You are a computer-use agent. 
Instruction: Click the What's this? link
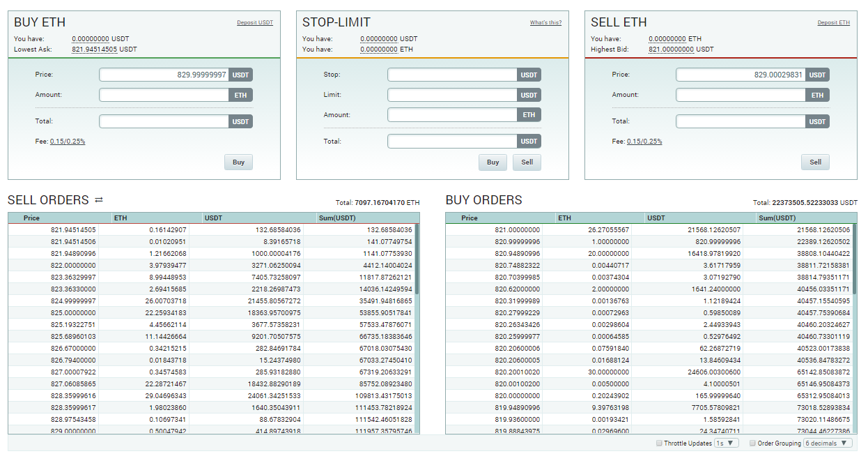pos(545,23)
